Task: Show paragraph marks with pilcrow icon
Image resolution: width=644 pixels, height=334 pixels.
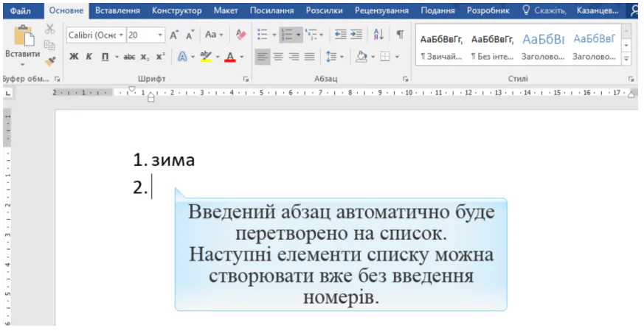Action: [x=399, y=35]
